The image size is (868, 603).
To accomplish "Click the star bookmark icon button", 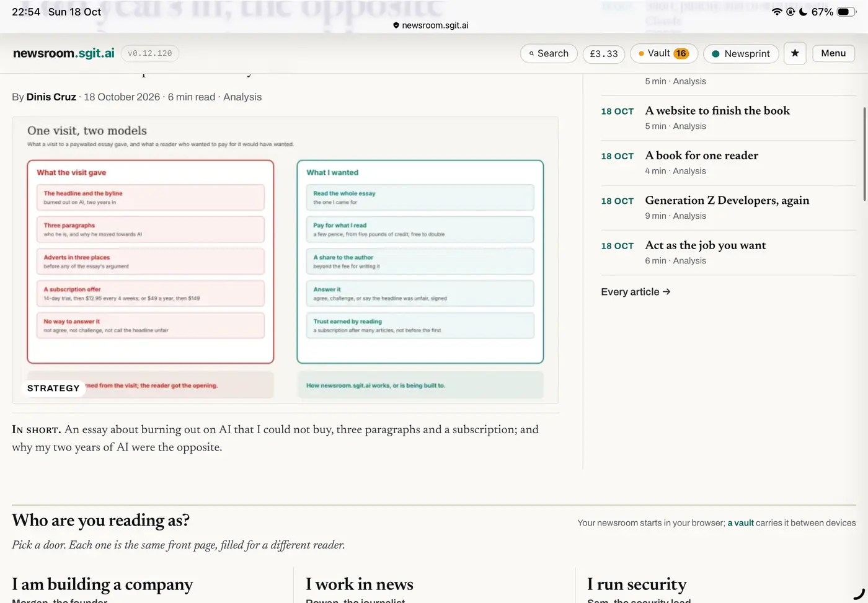I will tap(795, 53).
